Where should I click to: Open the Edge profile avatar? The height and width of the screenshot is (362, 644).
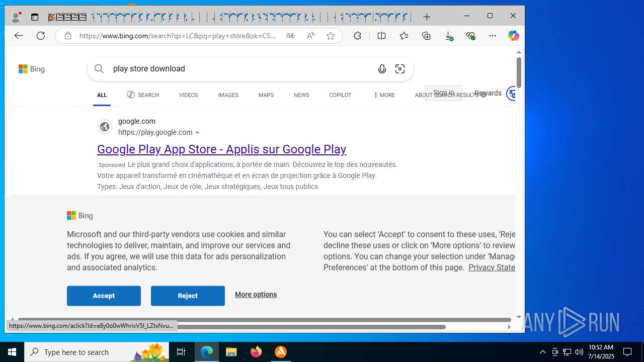click(x=16, y=17)
